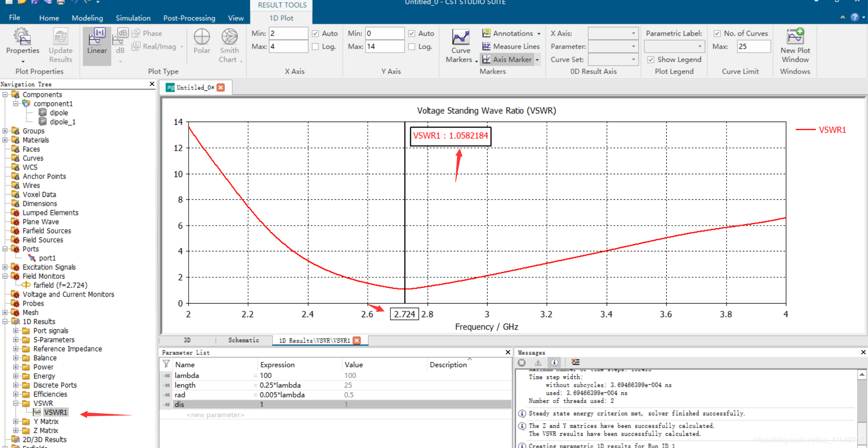This screenshot has width=868, height=448.
Task: Toggle the Show Legend checkbox
Action: tap(651, 60)
